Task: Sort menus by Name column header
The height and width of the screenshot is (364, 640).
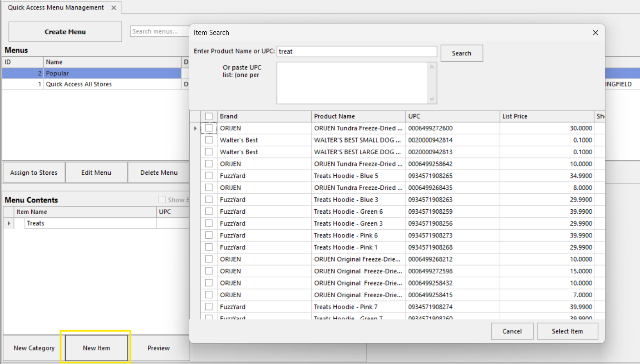Action: click(112, 62)
